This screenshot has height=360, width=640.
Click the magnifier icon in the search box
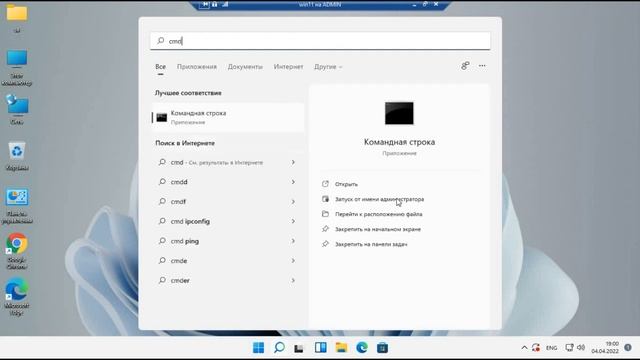(161, 41)
